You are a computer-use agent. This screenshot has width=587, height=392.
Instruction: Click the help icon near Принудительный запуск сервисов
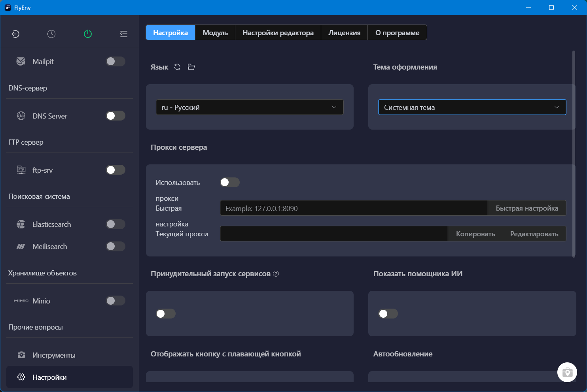276,274
